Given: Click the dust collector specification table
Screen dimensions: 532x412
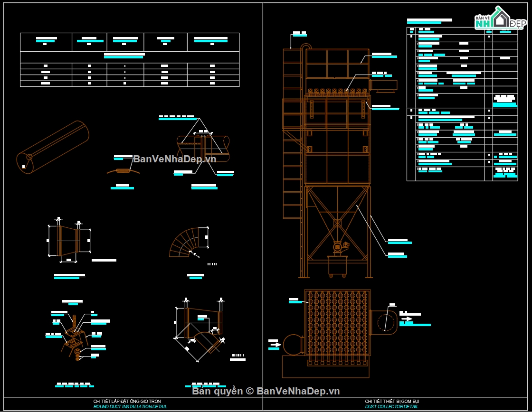Looking at the screenshot, I should pyautogui.click(x=462, y=104).
